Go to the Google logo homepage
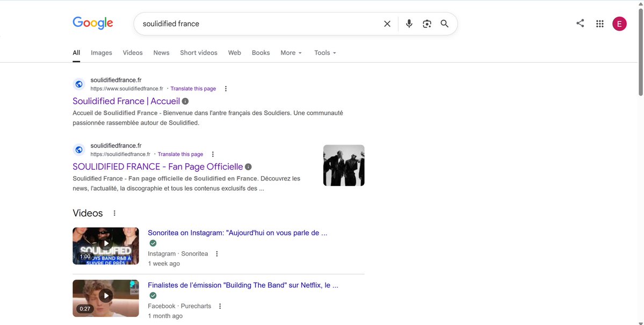644x325 pixels. point(93,24)
